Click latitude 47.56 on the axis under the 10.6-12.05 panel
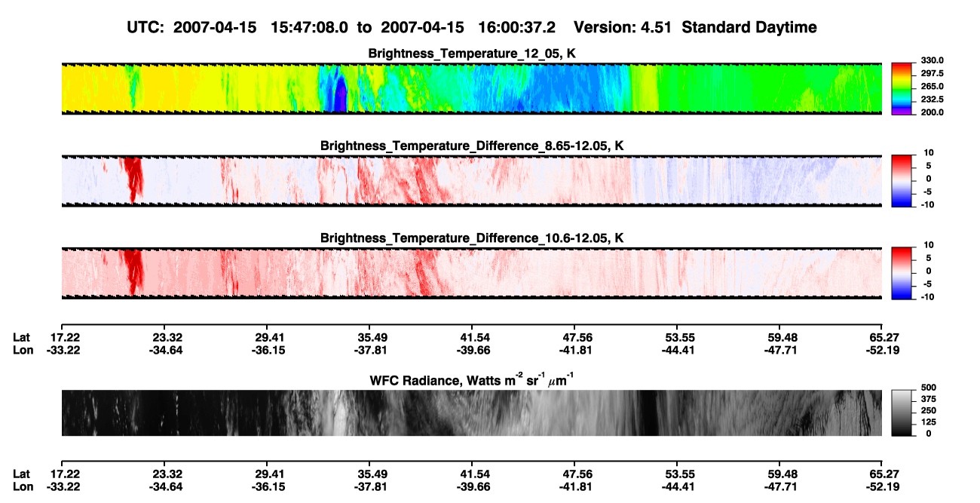This screenshot has height=503, width=980. coord(574,337)
